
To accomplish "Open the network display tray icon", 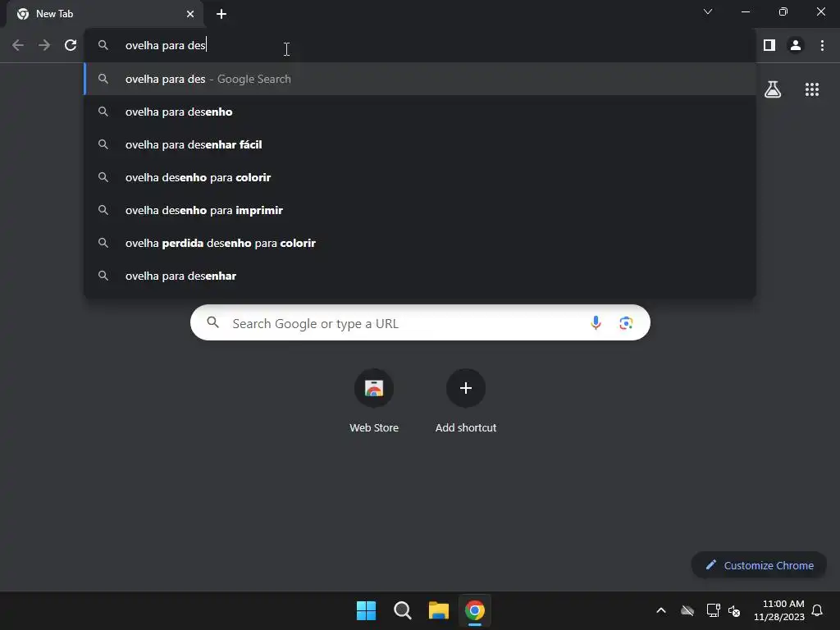I will (713, 610).
